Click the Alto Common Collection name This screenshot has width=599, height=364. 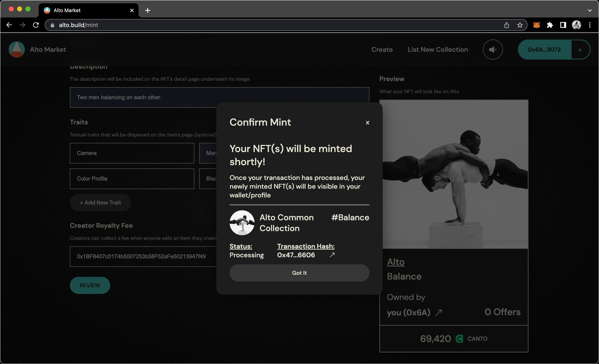287,223
